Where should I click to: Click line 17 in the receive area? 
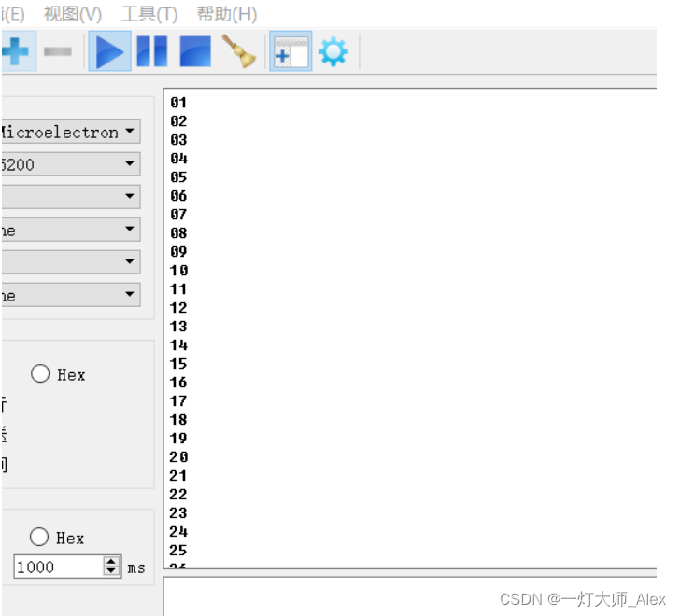(178, 401)
